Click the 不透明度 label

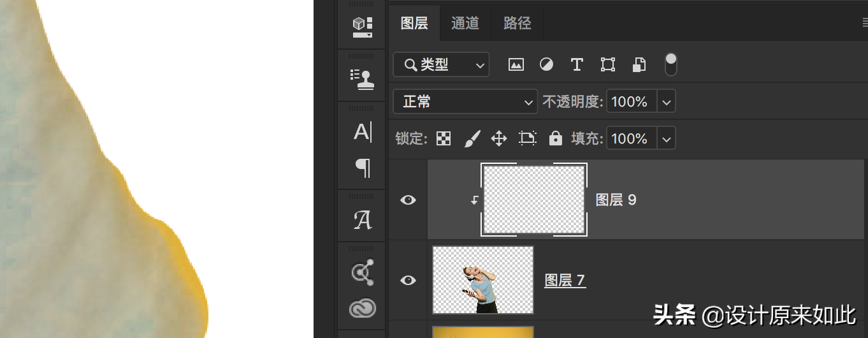(x=572, y=101)
